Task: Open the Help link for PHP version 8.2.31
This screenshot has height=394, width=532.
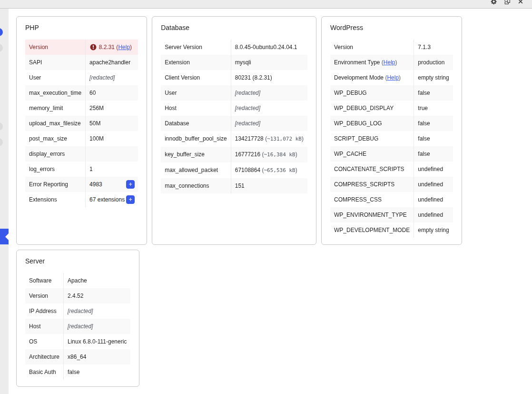Action: [124, 47]
